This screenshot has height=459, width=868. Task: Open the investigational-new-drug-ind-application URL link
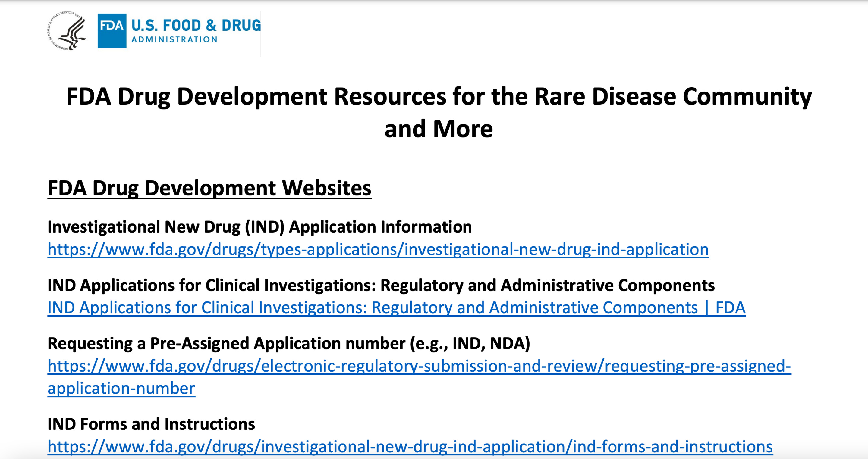pos(378,250)
